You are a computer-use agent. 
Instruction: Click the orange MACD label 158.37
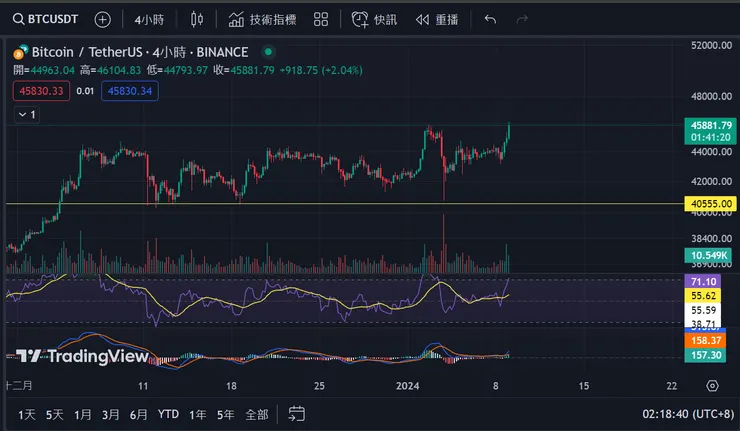tap(705, 340)
